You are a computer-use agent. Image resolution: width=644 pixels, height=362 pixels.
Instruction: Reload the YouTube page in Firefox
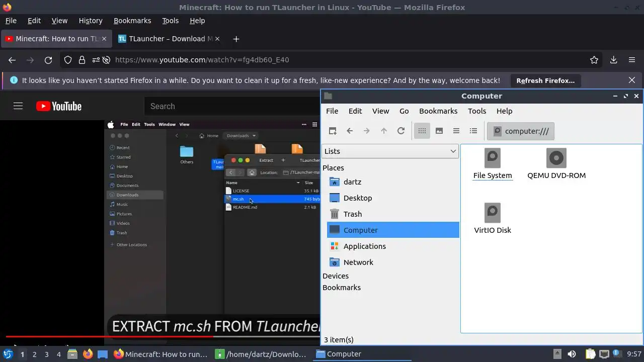tap(48, 60)
